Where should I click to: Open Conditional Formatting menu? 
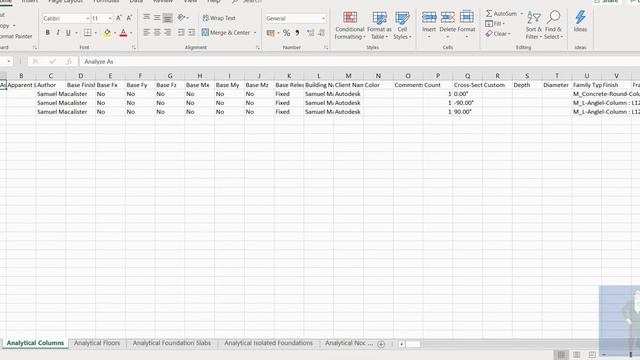click(x=350, y=25)
